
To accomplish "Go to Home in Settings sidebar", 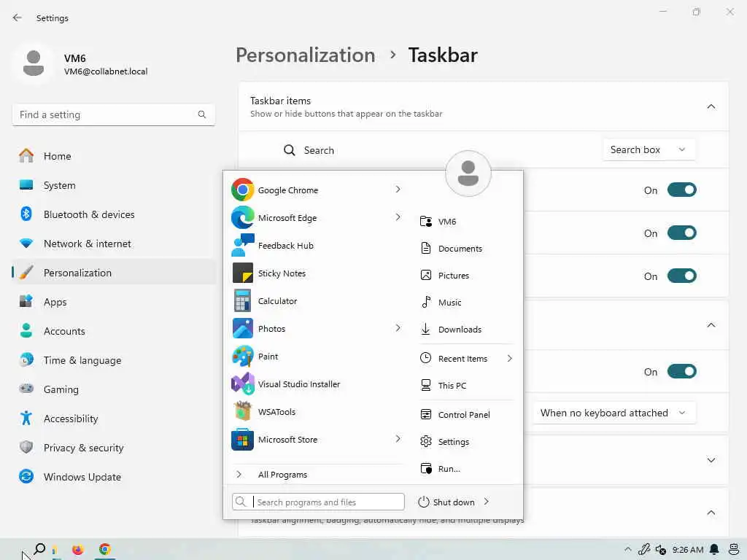I will pos(113,156).
